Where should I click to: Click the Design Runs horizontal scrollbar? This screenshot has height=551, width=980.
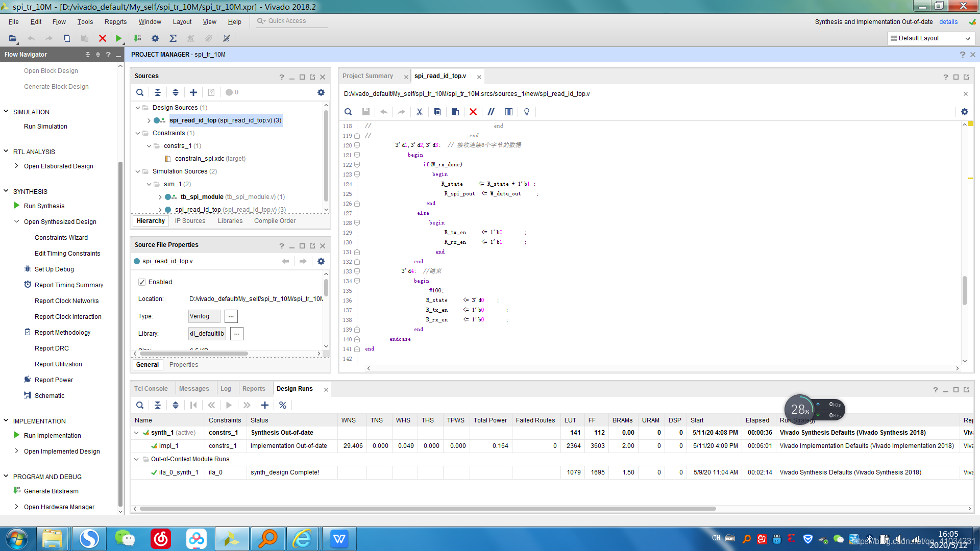(428, 509)
